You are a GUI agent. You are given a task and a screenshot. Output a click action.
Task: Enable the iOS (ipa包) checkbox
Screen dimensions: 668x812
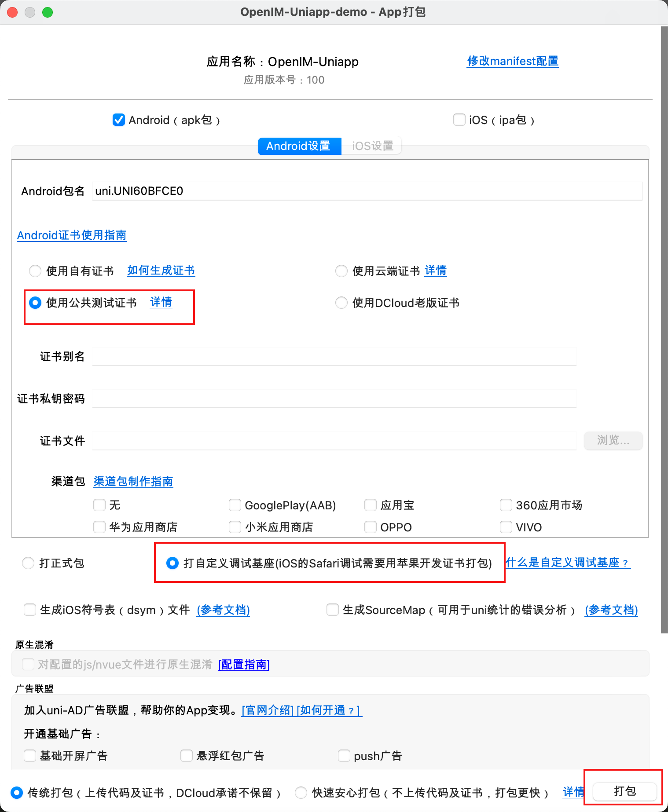459,120
